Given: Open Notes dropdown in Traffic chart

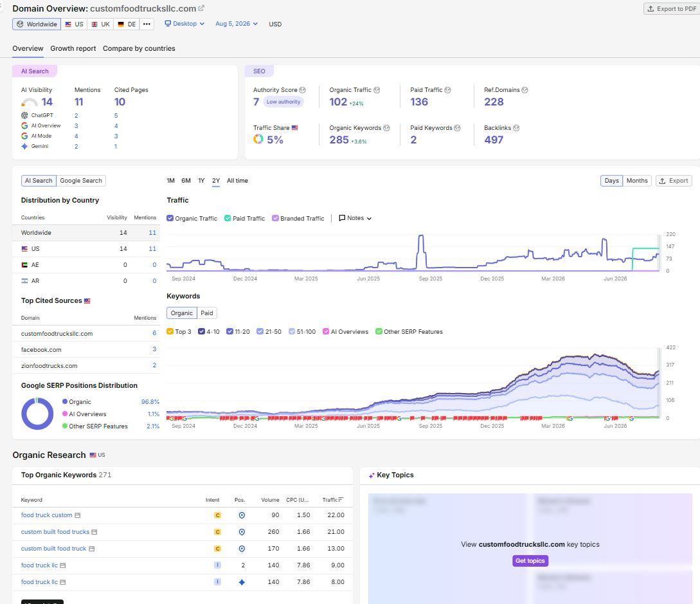Looking at the screenshot, I should (355, 218).
